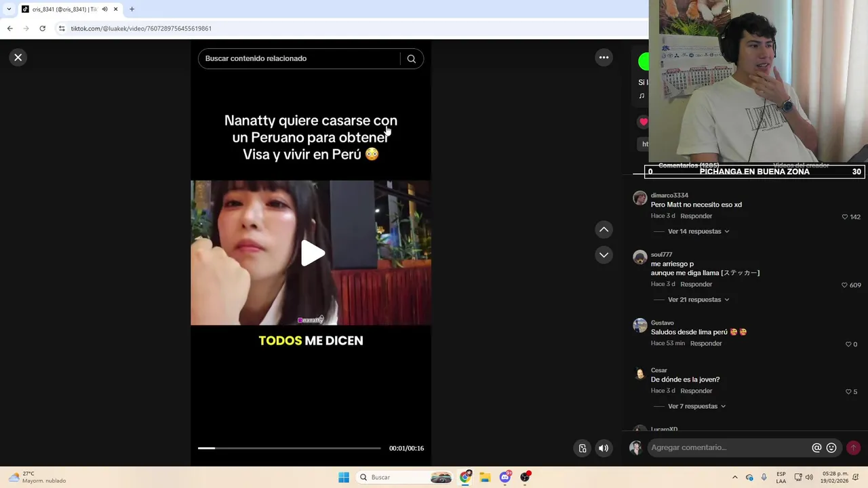Screen dimensions: 868x488
Task: Click comment text 'Pero Matt no necesito eso xd'
Action: coord(696,205)
